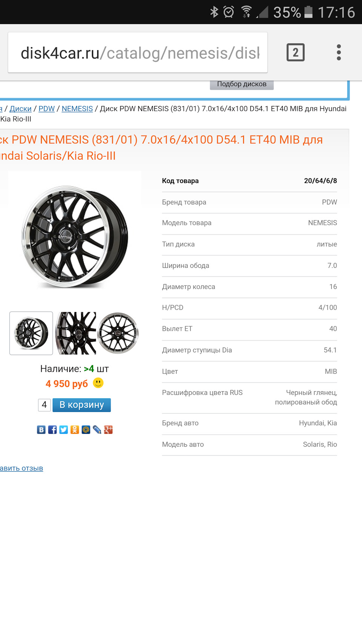Share via Mail.ru @ icon

(x=86, y=430)
